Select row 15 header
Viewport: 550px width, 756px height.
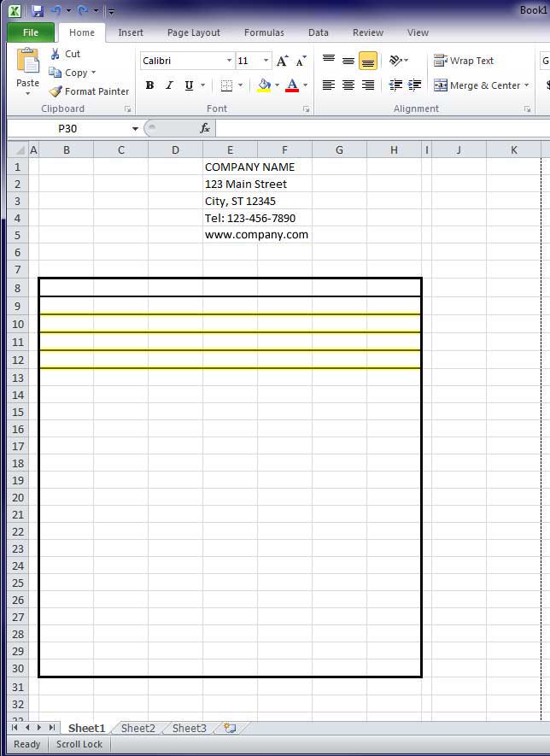click(x=18, y=413)
